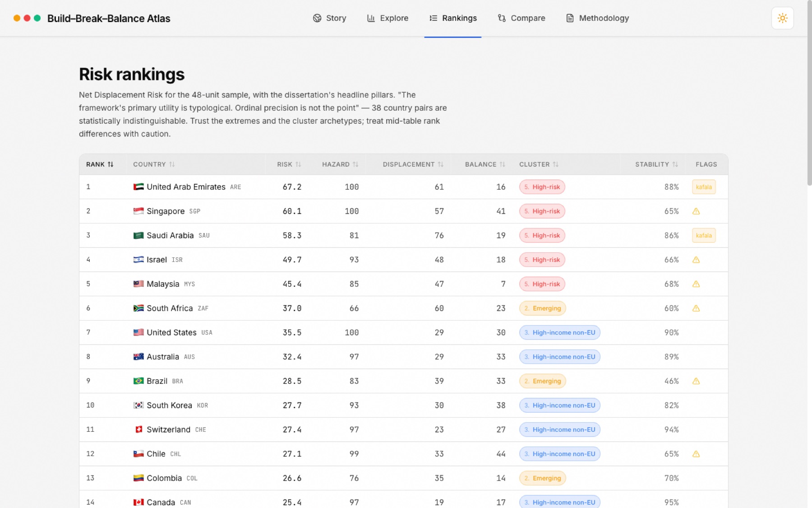
Task: Click the kafala flag for Saudi Arabia
Action: click(x=704, y=235)
